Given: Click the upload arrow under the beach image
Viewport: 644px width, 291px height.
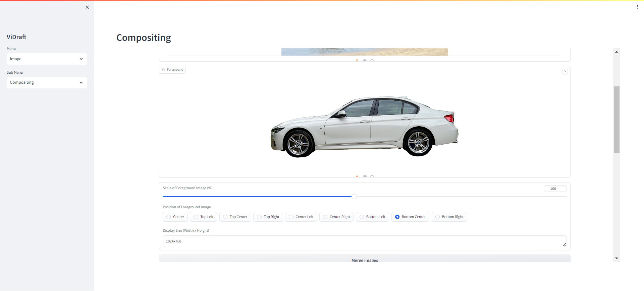Looking at the screenshot, I should click(357, 60).
